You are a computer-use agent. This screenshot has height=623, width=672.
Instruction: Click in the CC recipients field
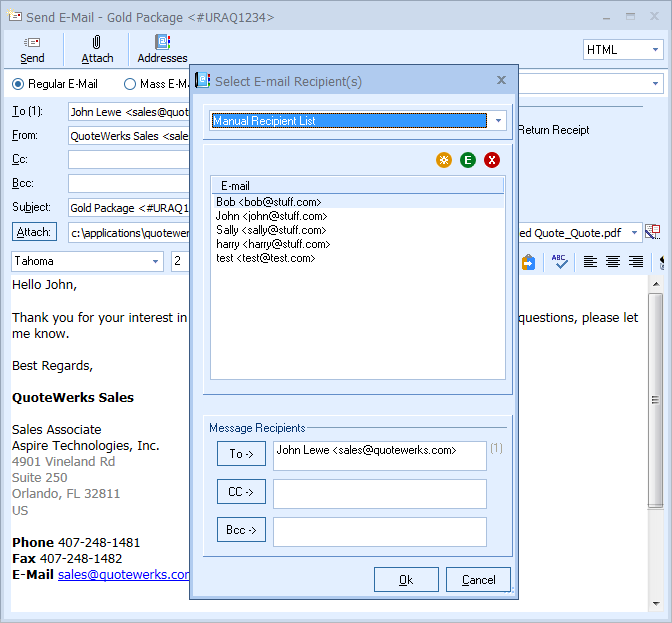pyautogui.click(x=379, y=494)
